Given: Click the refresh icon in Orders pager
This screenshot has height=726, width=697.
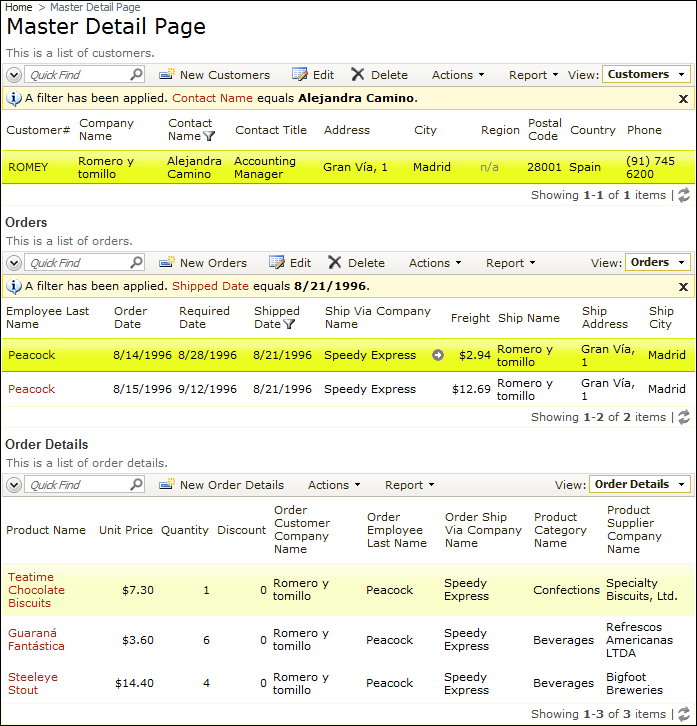Looking at the screenshot, I should point(684,418).
